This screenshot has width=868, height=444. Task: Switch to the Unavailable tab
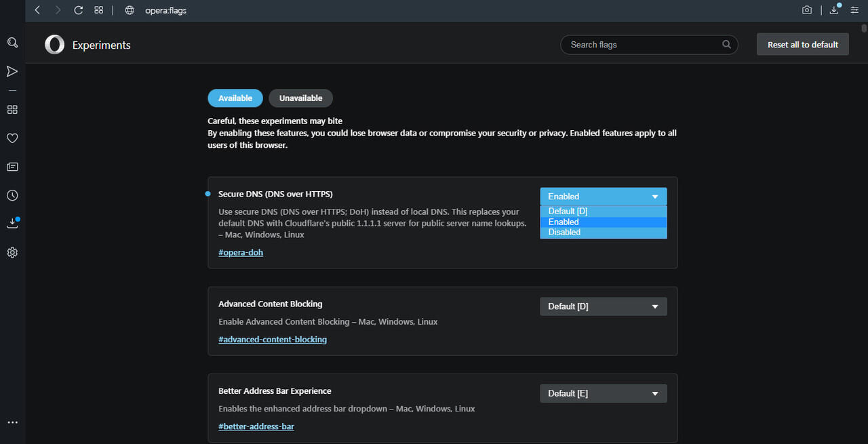click(x=300, y=98)
